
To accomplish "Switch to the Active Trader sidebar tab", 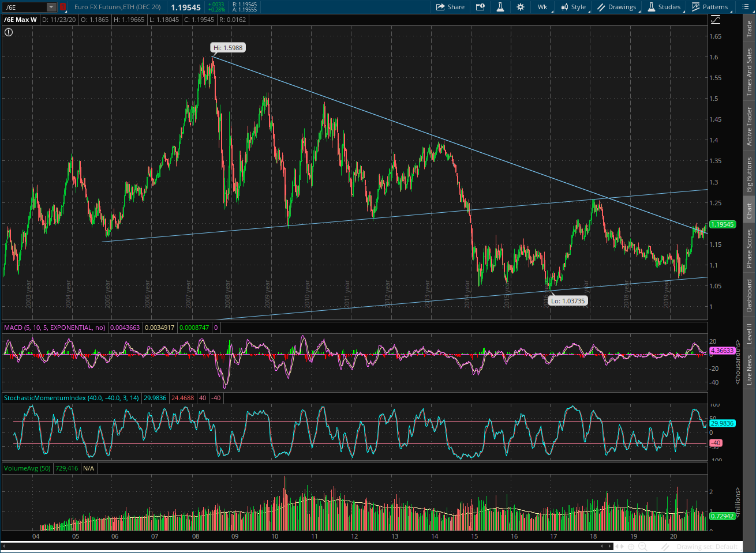I will click(749, 126).
